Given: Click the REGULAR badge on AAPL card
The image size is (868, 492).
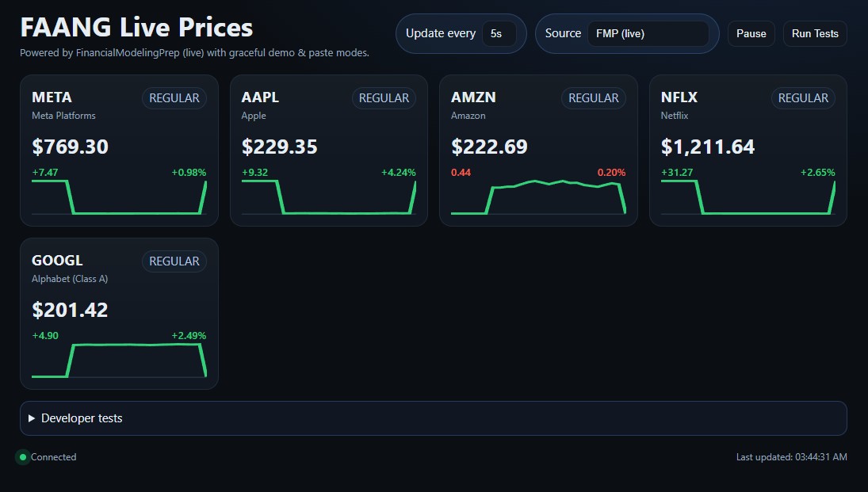Looking at the screenshot, I should click(x=384, y=98).
